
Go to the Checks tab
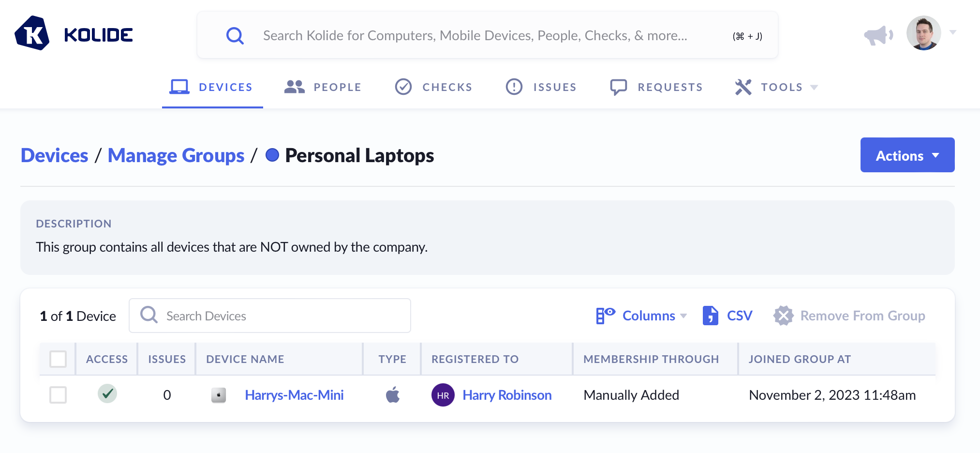point(433,87)
